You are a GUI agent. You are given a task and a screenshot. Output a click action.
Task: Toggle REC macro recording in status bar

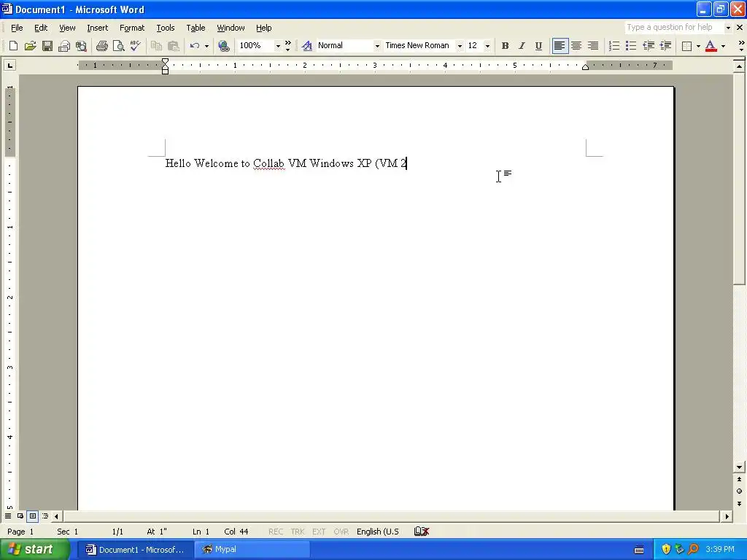coord(276,532)
